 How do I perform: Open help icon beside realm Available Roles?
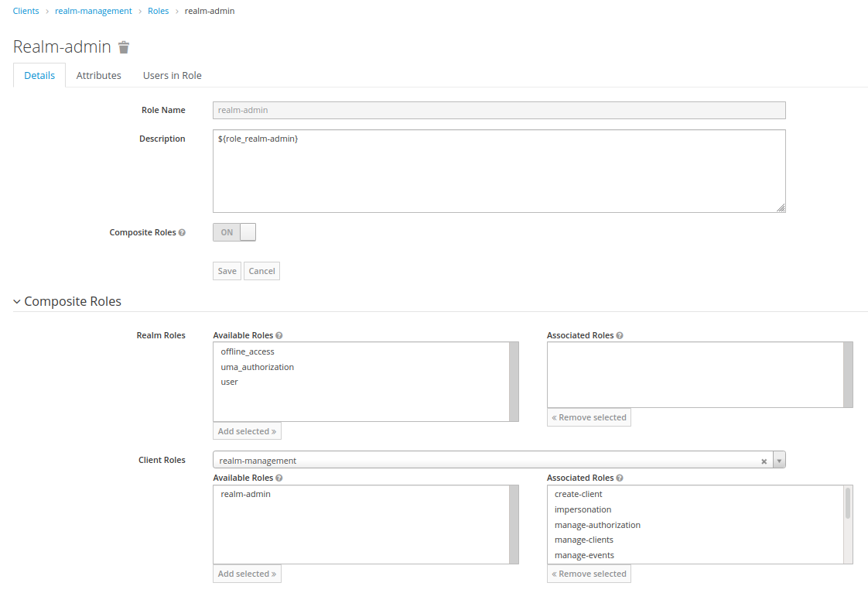click(x=279, y=334)
